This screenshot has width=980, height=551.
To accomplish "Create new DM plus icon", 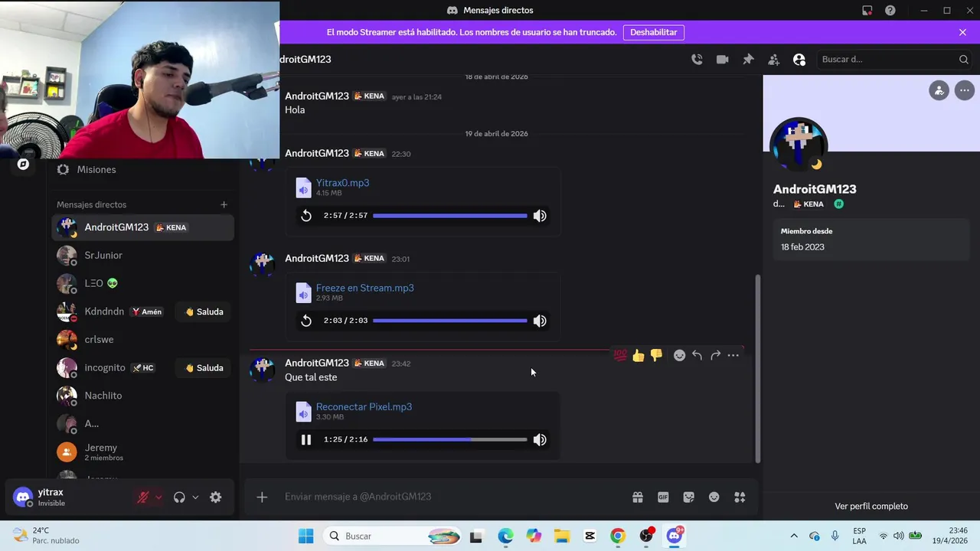I will pyautogui.click(x=224, y=204).
